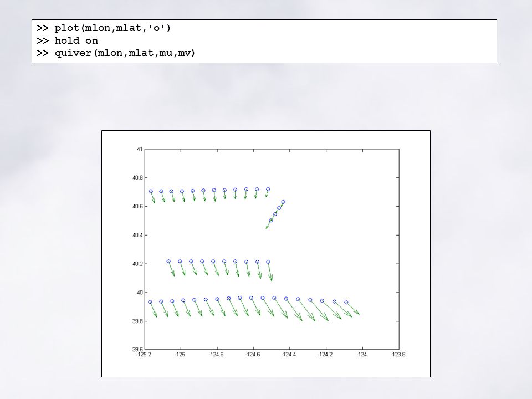Click the y-axis label 40.8

pos(138,178)
